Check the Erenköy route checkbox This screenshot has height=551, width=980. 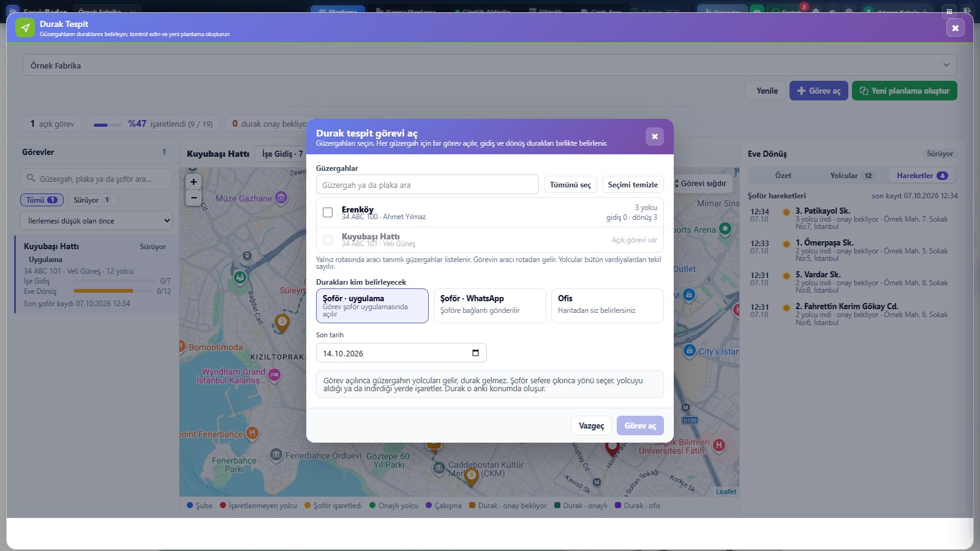coord(328,212)
